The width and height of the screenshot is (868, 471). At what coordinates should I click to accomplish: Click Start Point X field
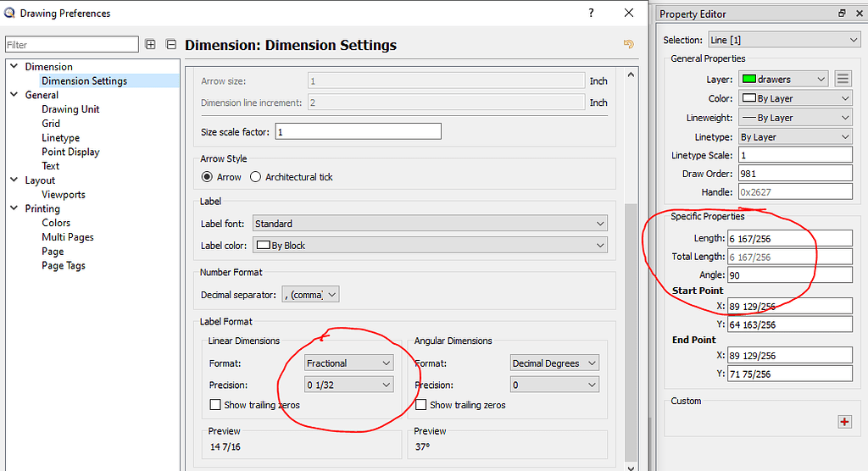point(790,306)
